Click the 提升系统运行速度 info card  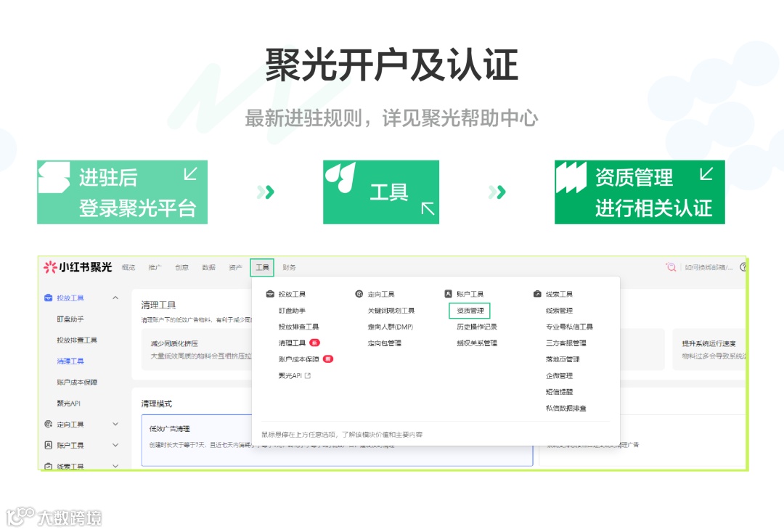709,349
